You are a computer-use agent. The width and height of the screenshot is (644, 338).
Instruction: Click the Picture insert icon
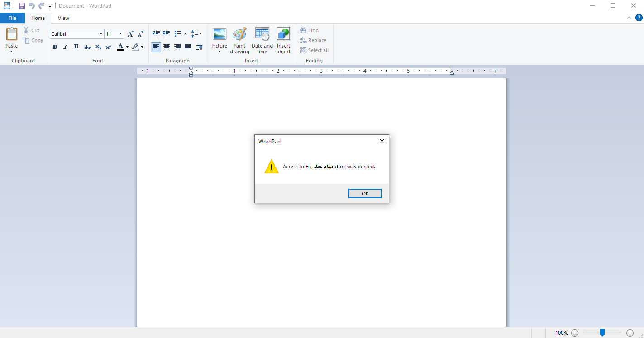point(219,34)
